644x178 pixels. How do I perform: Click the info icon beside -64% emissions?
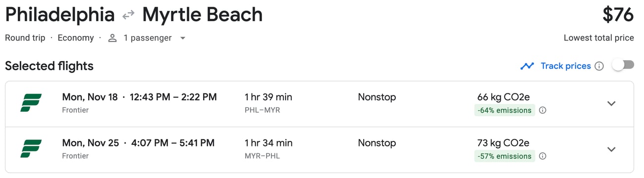[x=542, y=110]
